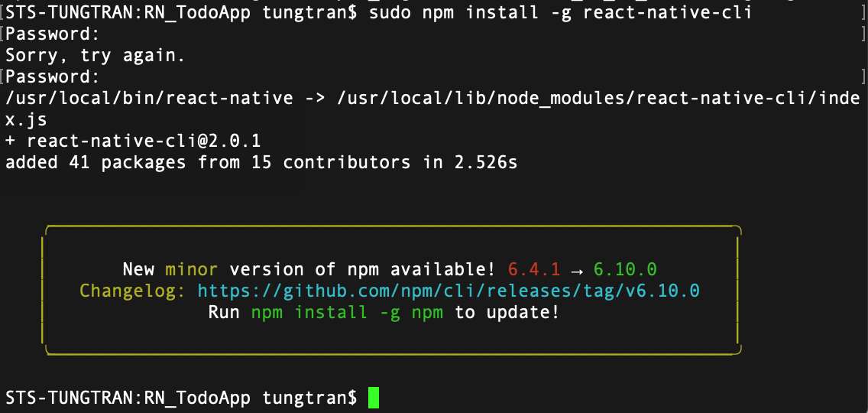Click the '+ react-native-cli@2.0.1' line

pos(132,141)
